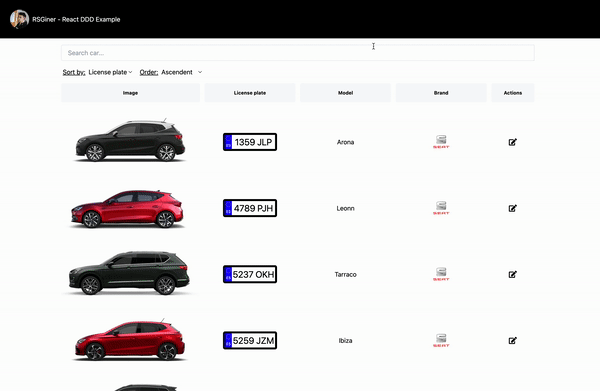600x391 pixels.
Task: Click license plate 4789 PJH
Action: 250,208
